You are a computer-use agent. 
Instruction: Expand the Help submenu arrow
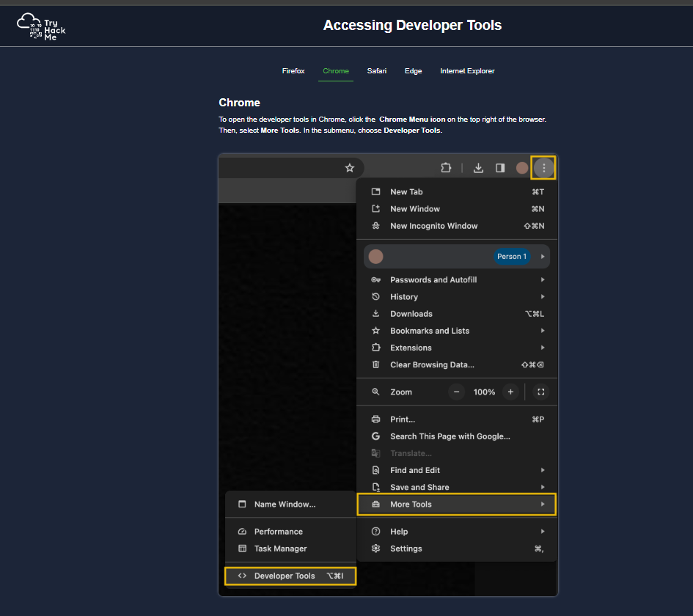tap(543, 532)
